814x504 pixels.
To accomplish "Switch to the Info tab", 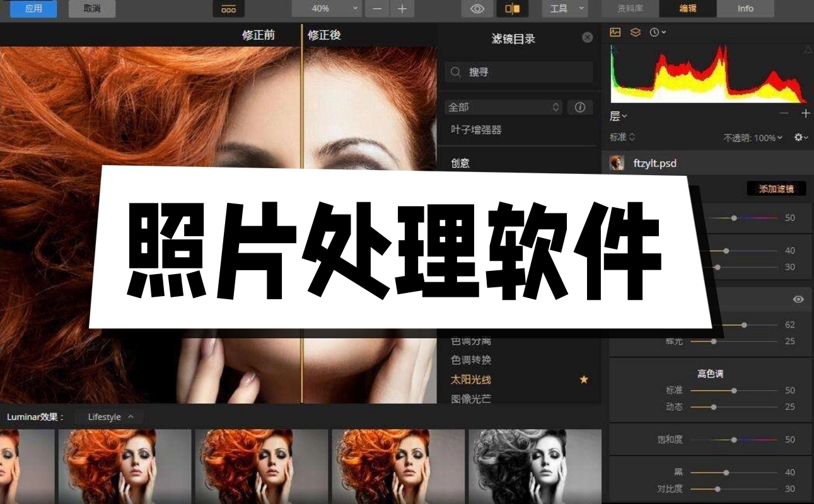I will pyautogui.click(x=745, y=8).
